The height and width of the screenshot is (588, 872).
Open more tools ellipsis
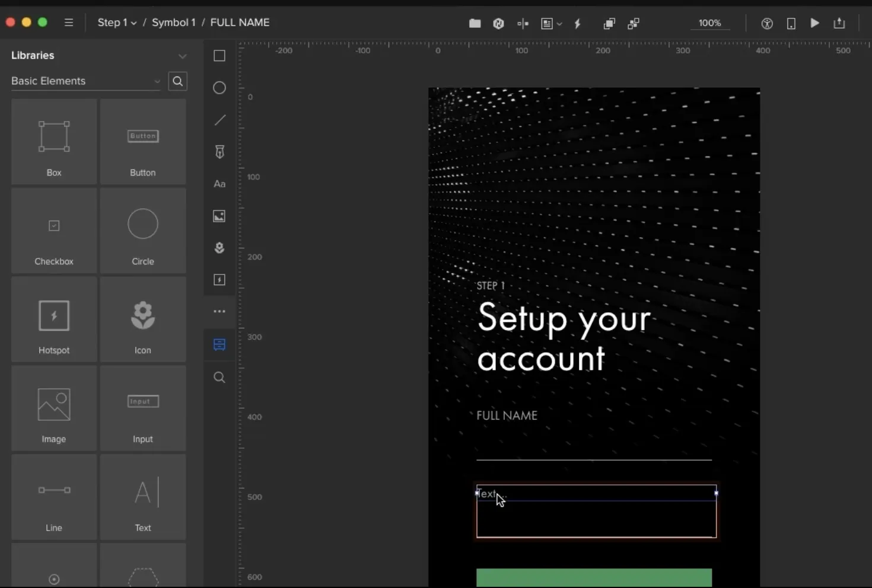[x=219, y=311]
